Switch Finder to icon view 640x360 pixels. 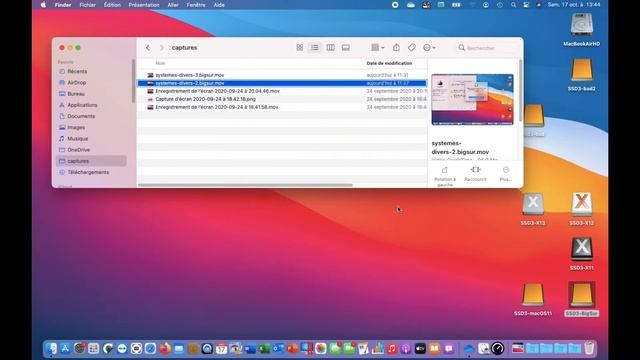pyautogui.click(x=300, y=48)
